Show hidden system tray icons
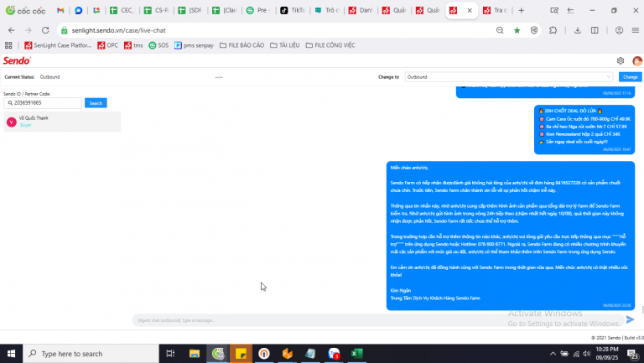The image size is (644, 363). pos(553,354)
